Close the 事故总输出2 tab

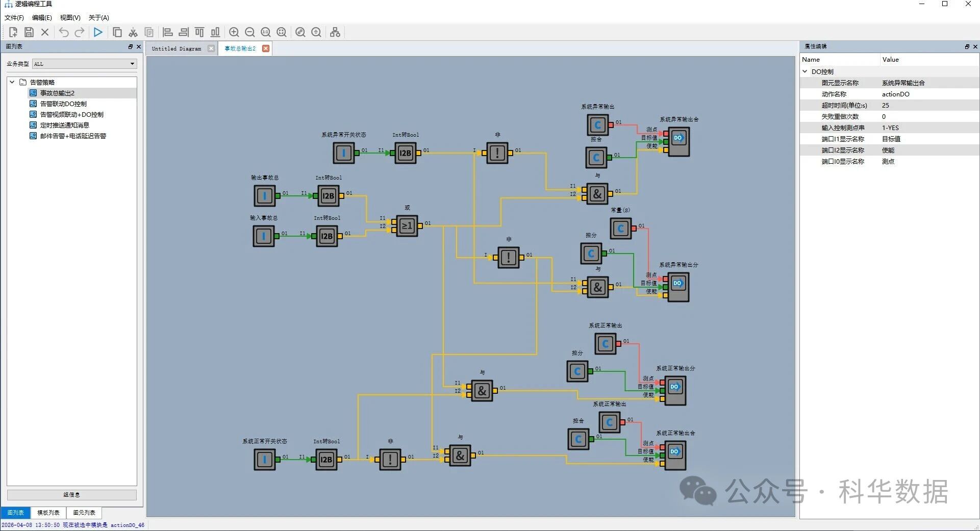coord(266,48)
